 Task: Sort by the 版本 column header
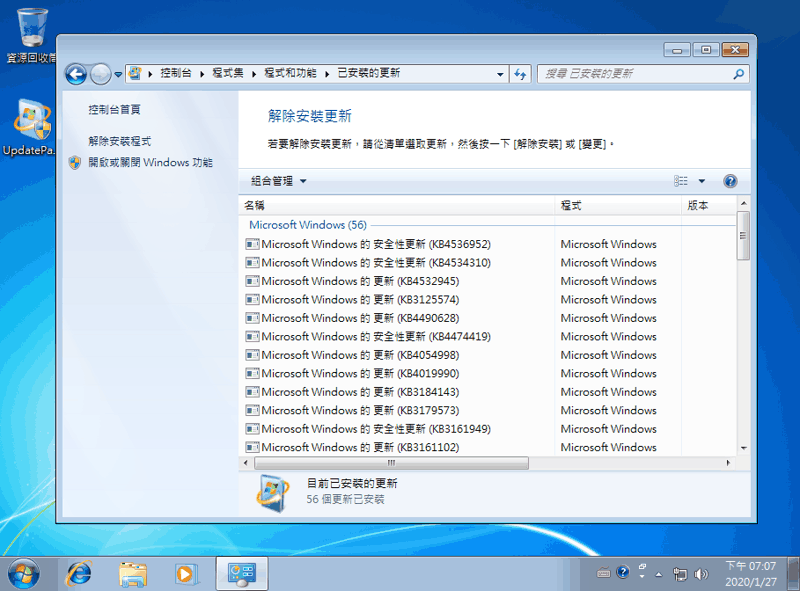click(709, 206)
